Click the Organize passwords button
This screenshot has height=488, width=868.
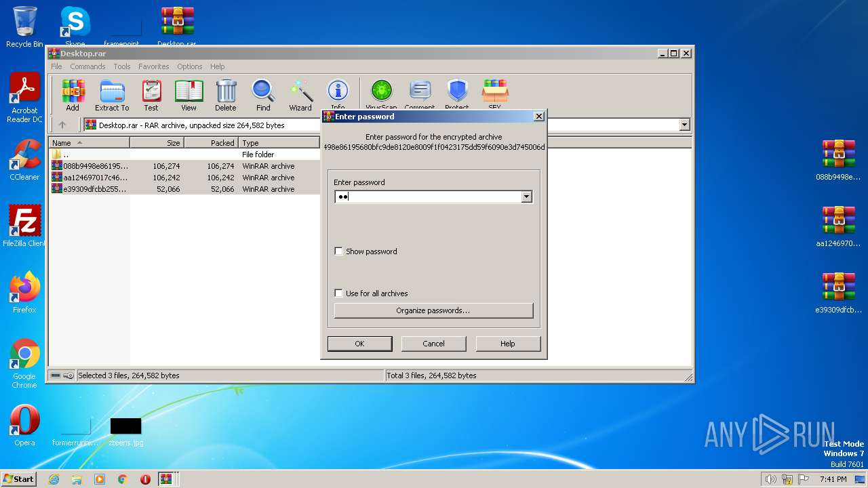click(x=433, y=310)
